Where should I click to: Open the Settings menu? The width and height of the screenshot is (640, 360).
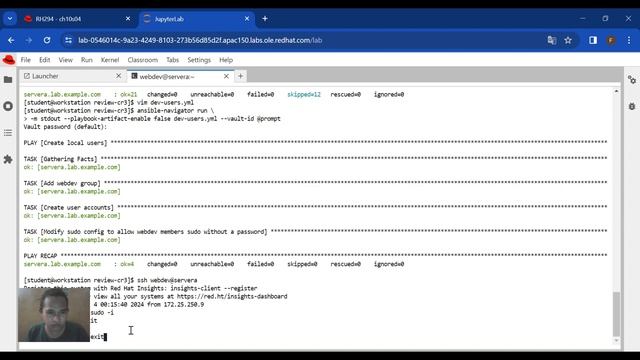[199, 60]
